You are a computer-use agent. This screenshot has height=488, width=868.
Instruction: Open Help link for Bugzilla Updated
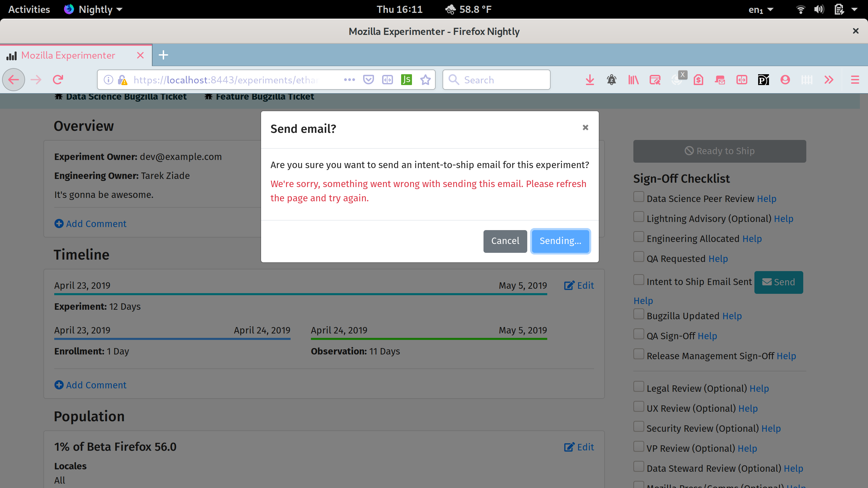click(732, 316)
